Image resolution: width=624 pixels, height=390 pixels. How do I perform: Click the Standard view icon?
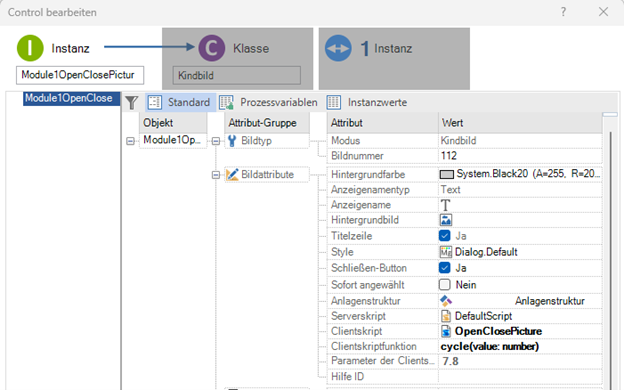(x=154, y=102)
